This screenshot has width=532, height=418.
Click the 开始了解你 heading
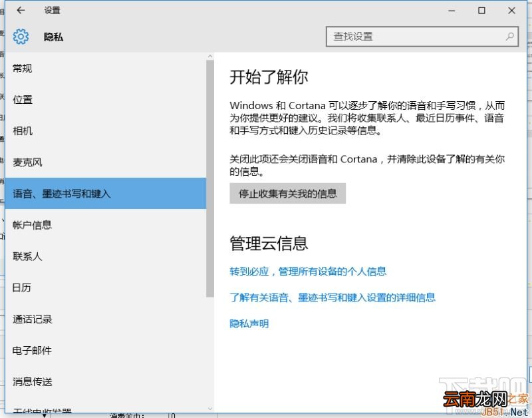[x=269, y=77]
